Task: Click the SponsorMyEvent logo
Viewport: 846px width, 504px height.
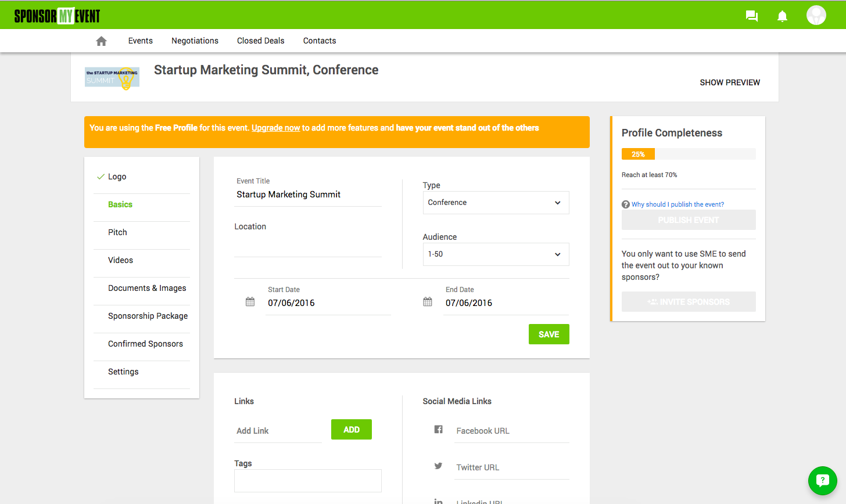Action: pyautogui.click(x=57, y=16)
